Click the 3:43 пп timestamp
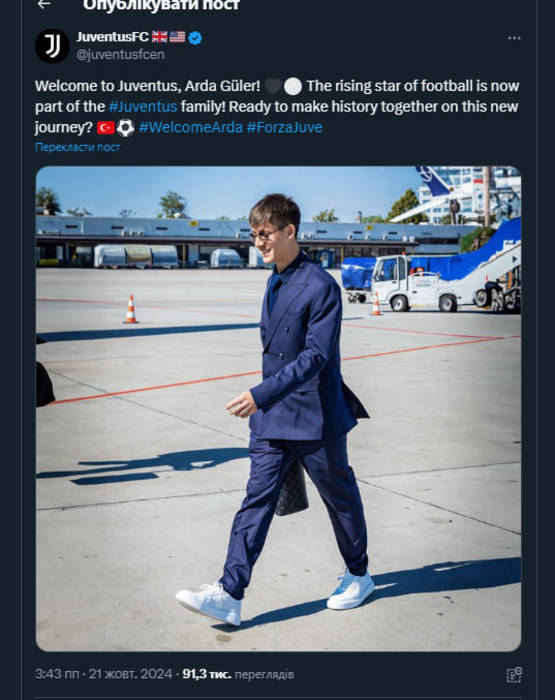The height and width of the screenshot is (700, 555). click(57, 674)
